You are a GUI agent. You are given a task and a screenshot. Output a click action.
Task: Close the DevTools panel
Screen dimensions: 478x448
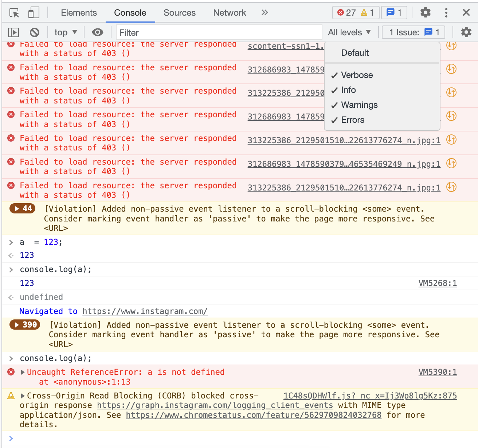pos(466,13)
